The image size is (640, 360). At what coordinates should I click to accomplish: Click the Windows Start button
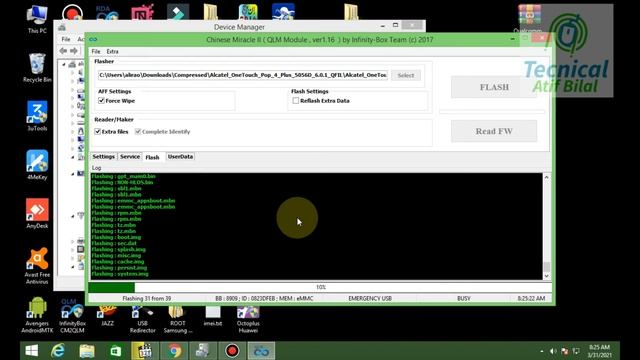click(32, 351)
